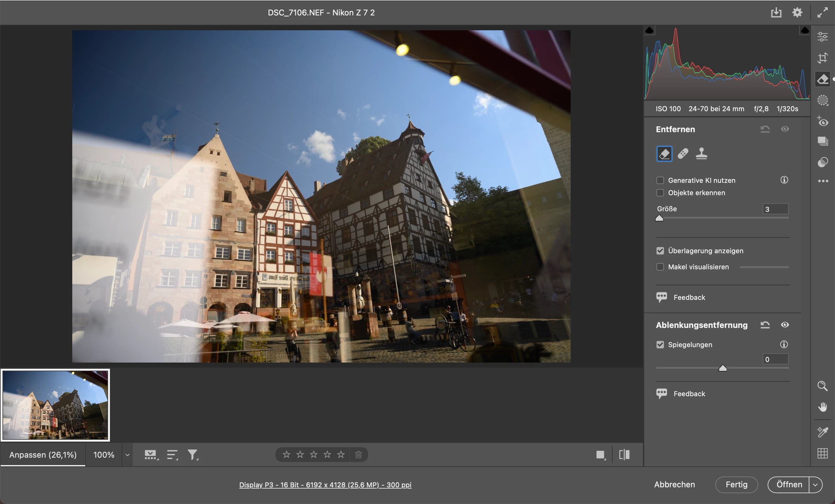Toggle visibility eye for Ablenkungsentfernung

tap(785, 325)
